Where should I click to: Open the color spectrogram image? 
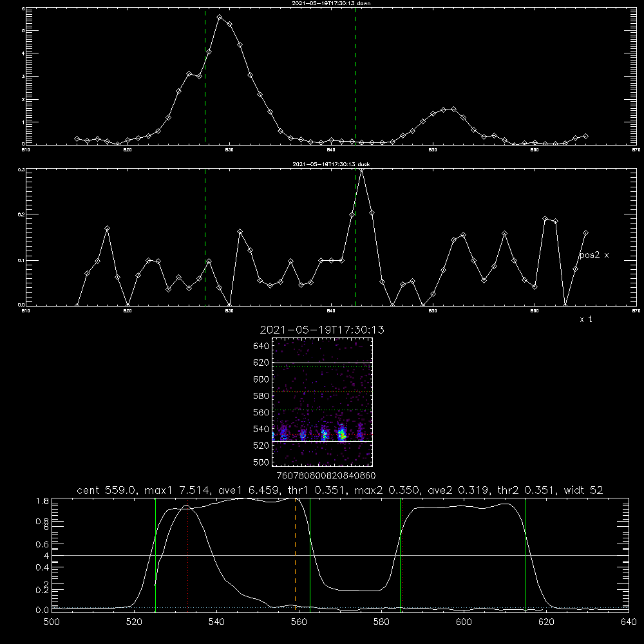click(x=323, y=402)
